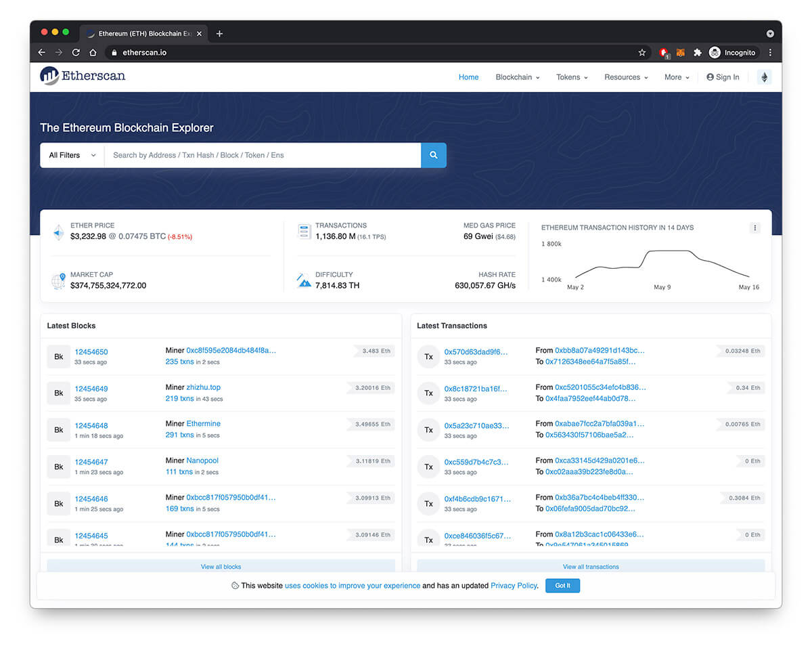Open a new browser tab
This screenshot has height=648, width=812.
219,34
